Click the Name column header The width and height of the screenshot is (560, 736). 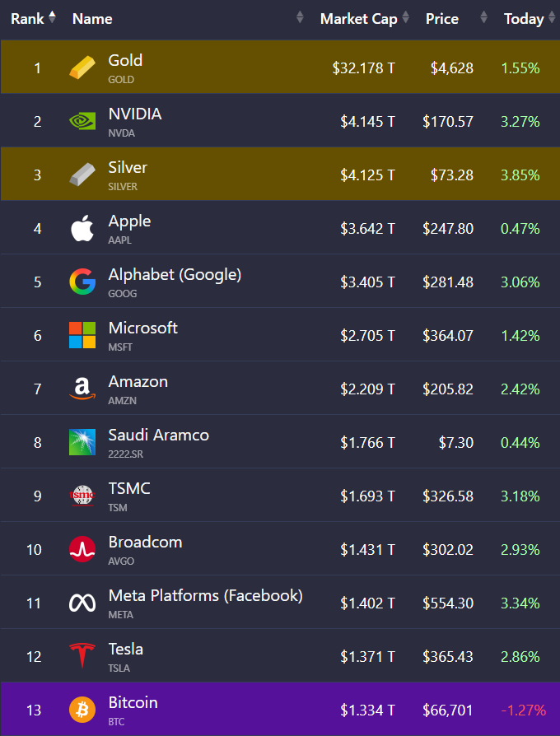tap(92, 19)
